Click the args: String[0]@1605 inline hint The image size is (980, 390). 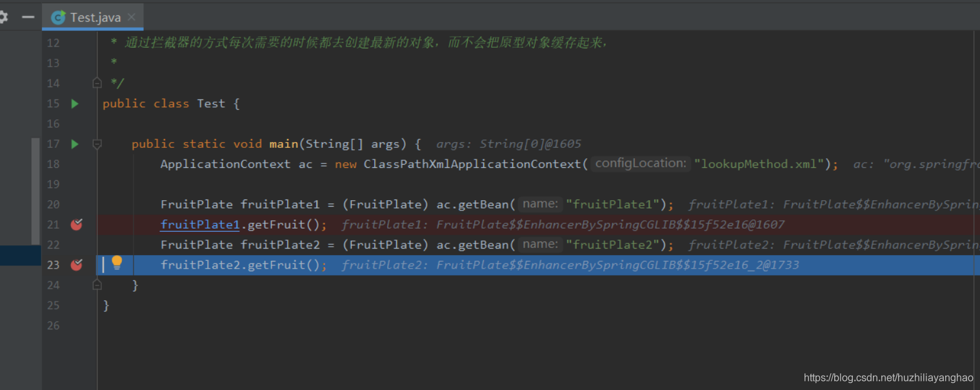(x=508, y=144)
